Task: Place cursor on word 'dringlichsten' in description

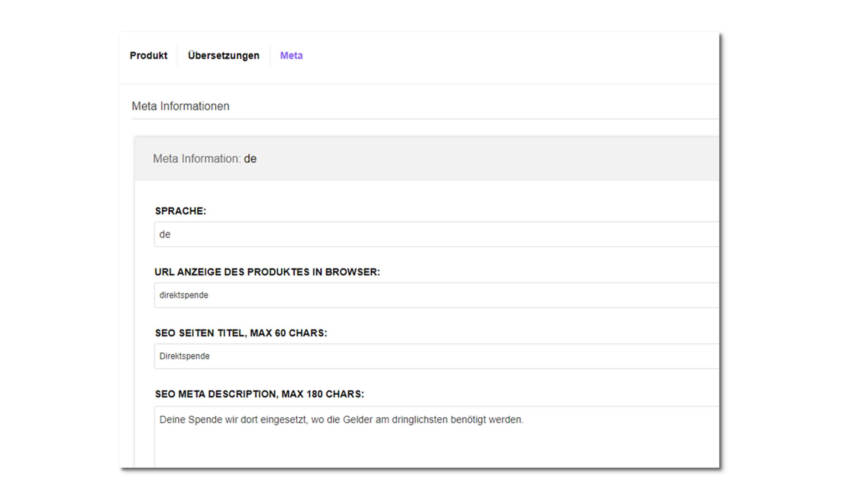Action: point(419,420)
